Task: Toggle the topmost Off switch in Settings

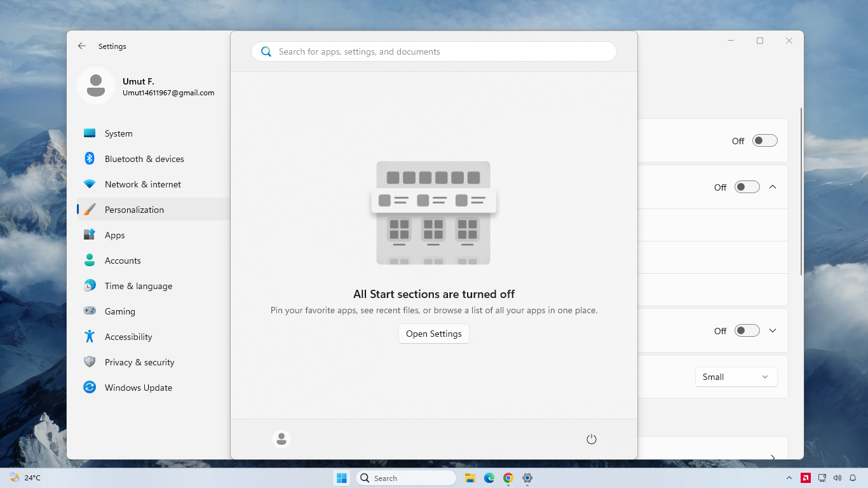Action: (765, 141)
